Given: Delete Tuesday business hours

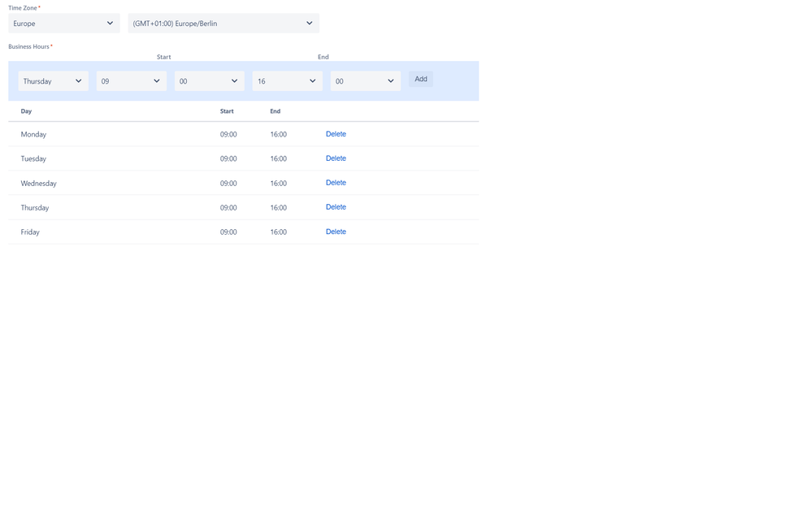Looking at the screenshot, I should coord(336,158).
